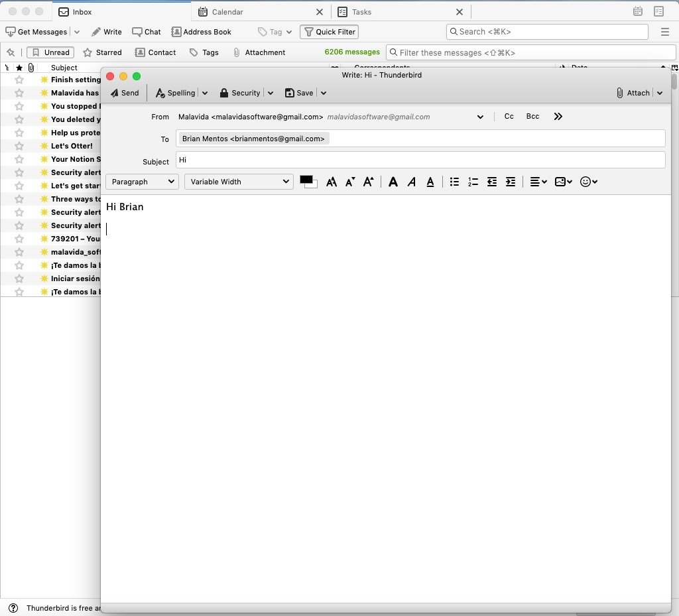Open the Attach dropdown arrow
This screenshot has width=679, height=616.
660,93
